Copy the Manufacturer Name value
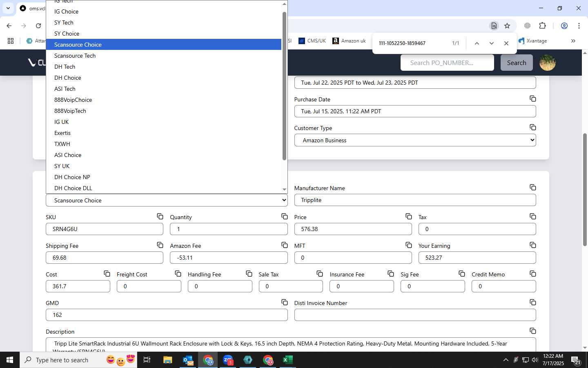 coord(533,187)
